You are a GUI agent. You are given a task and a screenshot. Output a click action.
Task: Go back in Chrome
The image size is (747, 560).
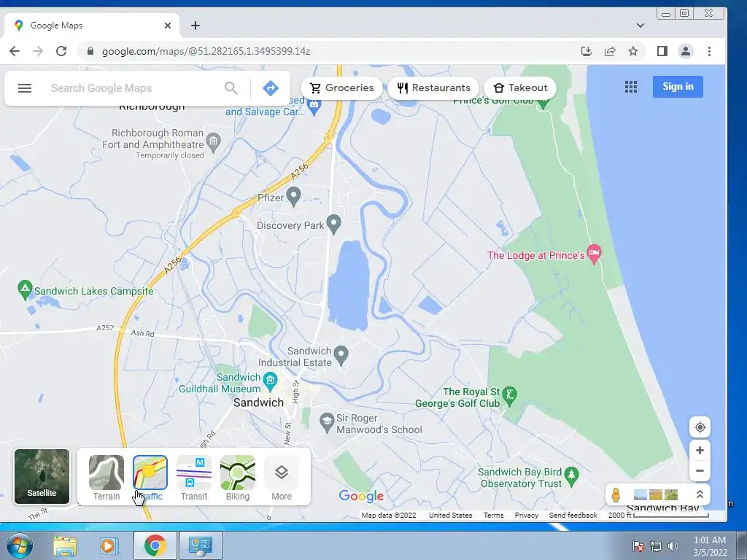[15, 51]
